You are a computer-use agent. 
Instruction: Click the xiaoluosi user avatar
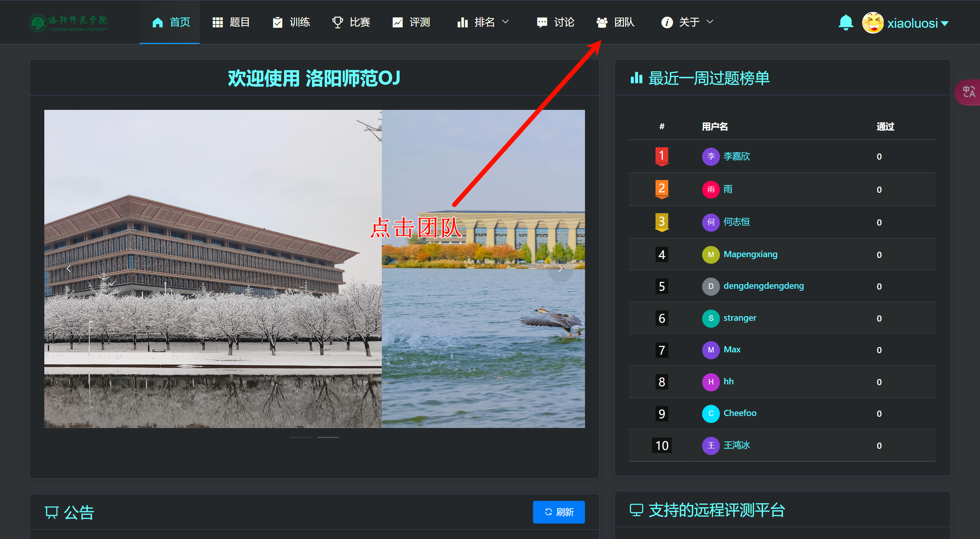click(872, 23)
